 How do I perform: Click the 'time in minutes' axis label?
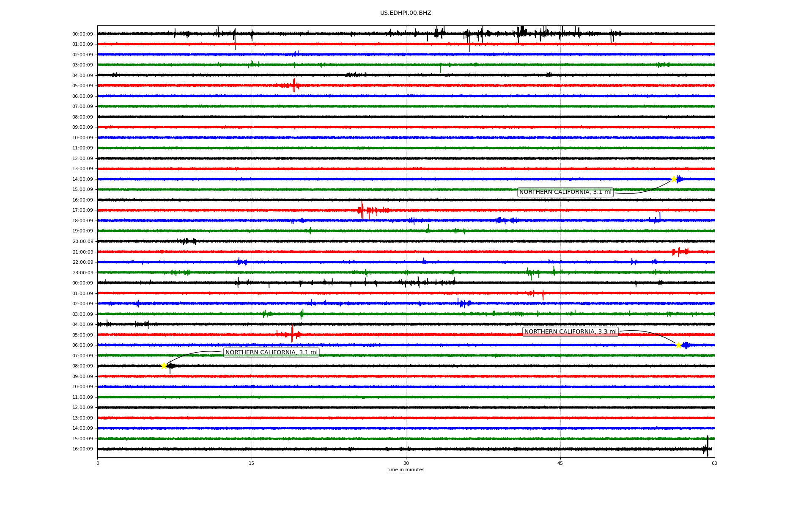click(405, 469)
